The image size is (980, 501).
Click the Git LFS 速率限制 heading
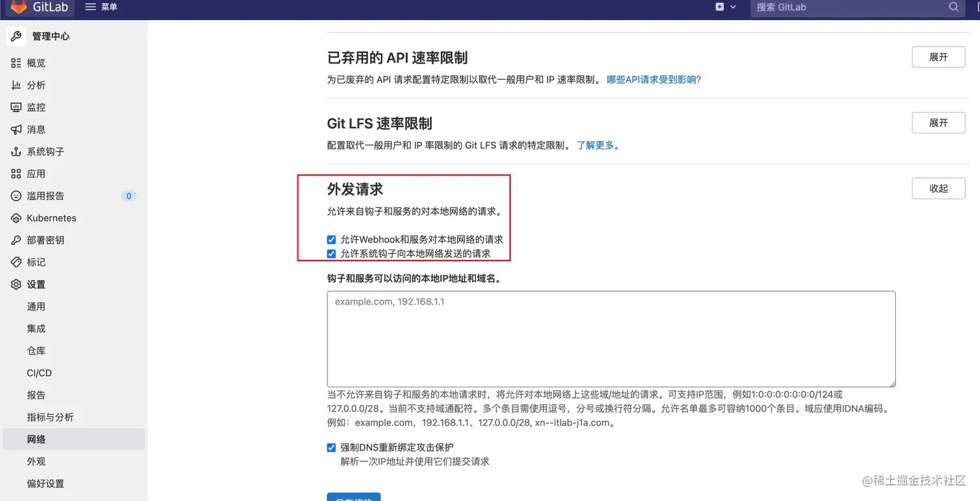pyautogui.click(x=379, y=123)
